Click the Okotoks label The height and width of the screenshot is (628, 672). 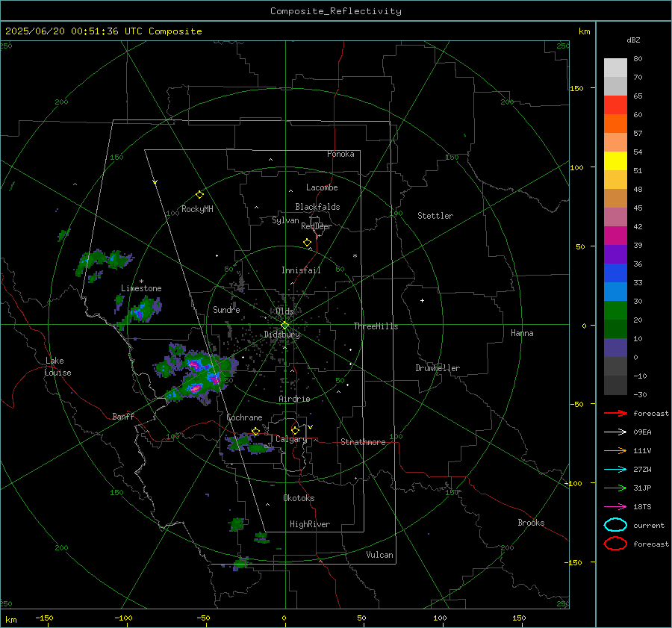click(299, 498)
